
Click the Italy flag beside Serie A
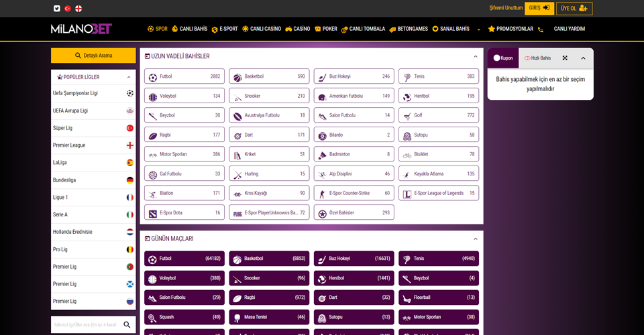129,214
